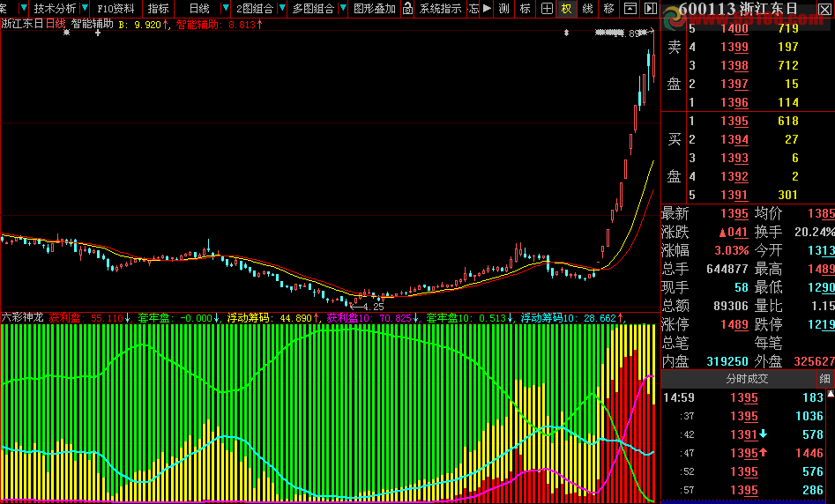Click the :47 trade volume 1446
Viewport: 835px width, 504px height.
pos(809,453)
